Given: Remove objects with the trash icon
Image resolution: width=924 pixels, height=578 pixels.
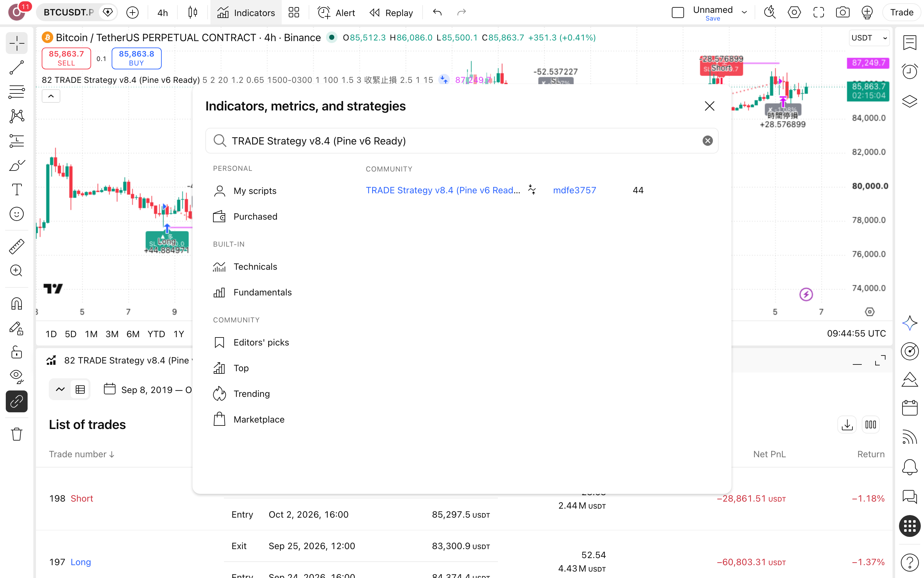Looking at the screenshot, I should [16, 434].
